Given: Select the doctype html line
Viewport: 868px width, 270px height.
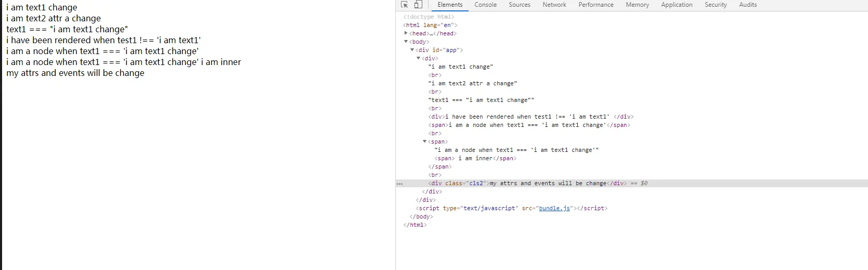Looking at the screenshot, I should coord(429,17).
